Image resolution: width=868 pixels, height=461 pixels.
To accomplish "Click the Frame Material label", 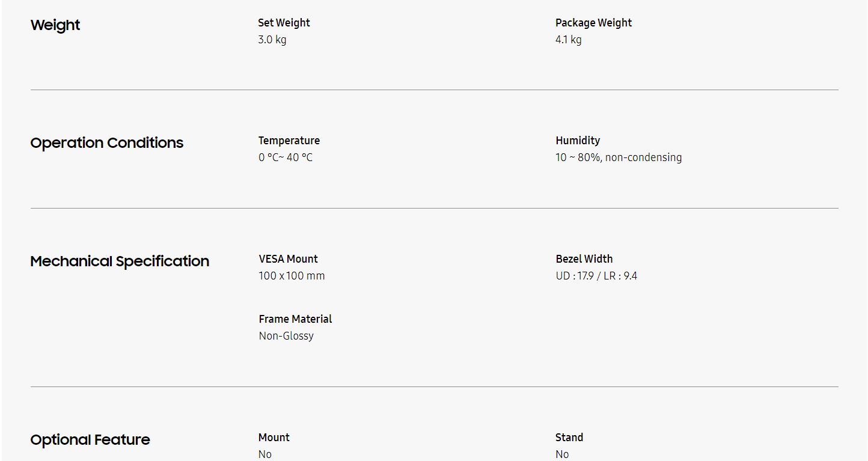I will [295, 319].
